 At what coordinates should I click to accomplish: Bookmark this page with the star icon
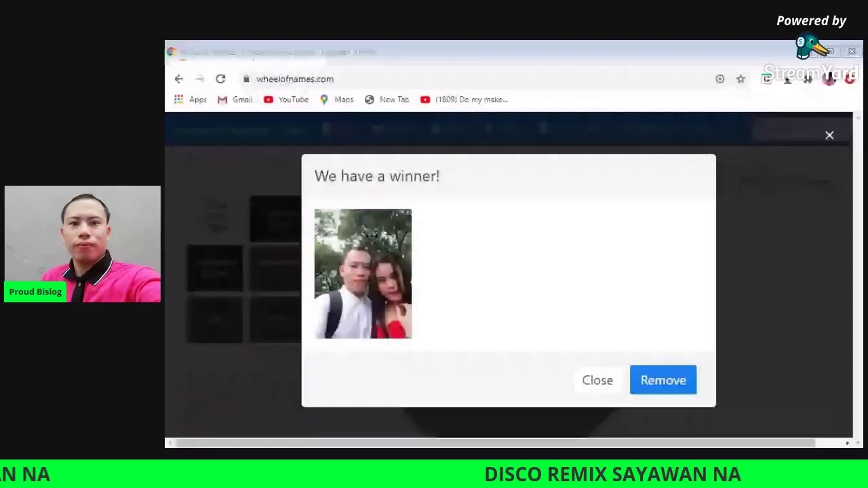point(741,79)
